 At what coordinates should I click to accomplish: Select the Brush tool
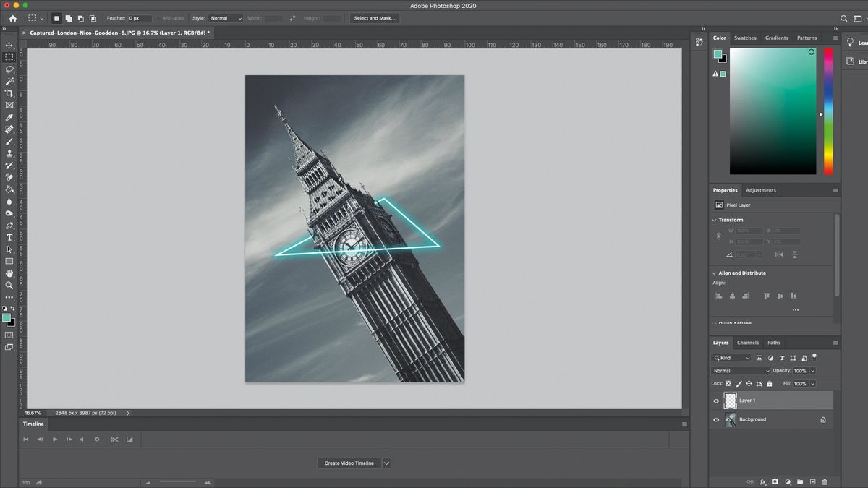[x=9, y=141]
